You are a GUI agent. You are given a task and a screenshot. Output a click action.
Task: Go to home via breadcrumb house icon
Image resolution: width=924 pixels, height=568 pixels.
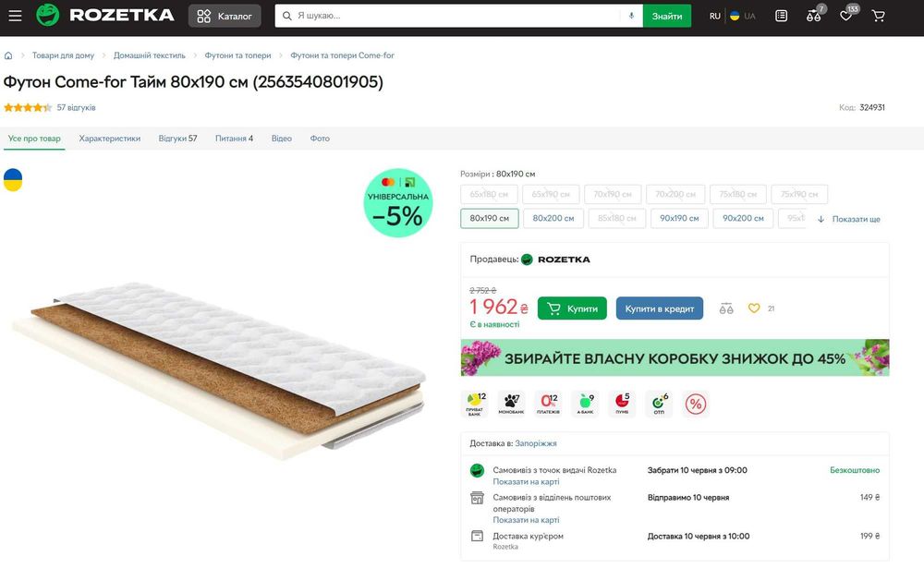[9, 55]
